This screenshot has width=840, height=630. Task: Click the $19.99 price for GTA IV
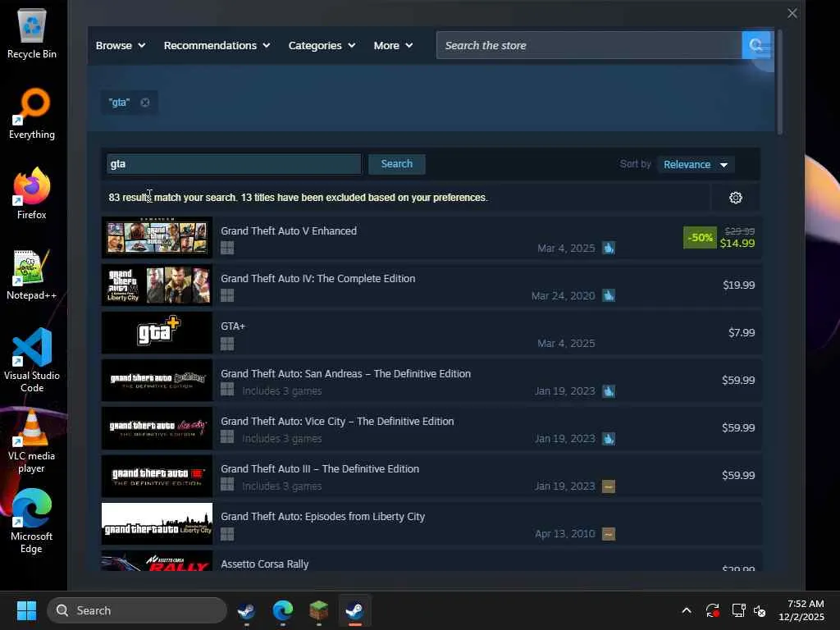[739, 285]
